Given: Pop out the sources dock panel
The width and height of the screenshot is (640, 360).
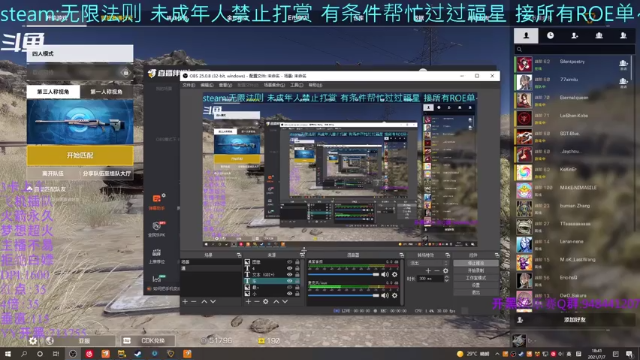Looking at the screenshot, I should pos(302,255).
